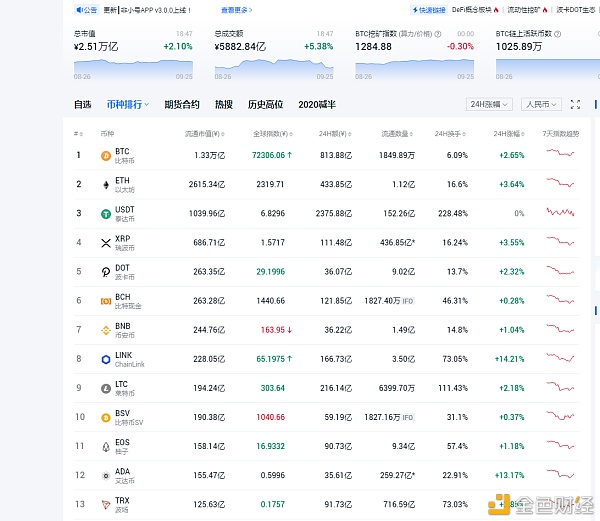The height and width of the screenshot is (521, 600).
Task: Open the Polkadot DOT ecosystem link
Action: click(x=576, y=10)
